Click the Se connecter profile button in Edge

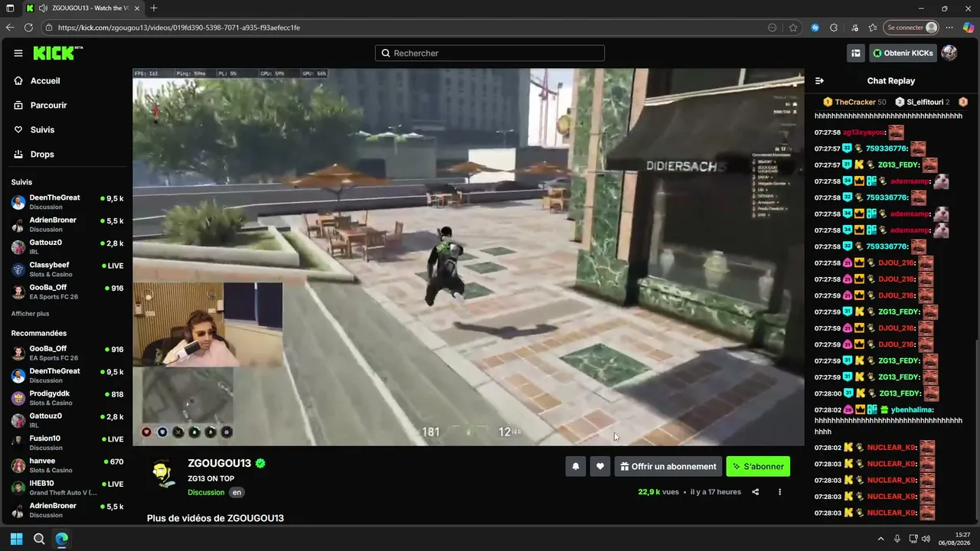(x=911, y=28)
